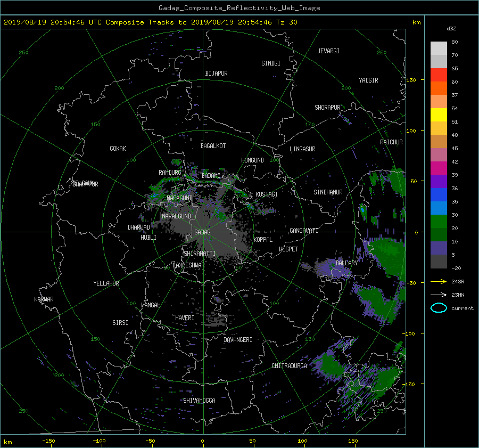Click the dBZ legend heading
The image size is (479, 448).
click(x=451, y=28)
